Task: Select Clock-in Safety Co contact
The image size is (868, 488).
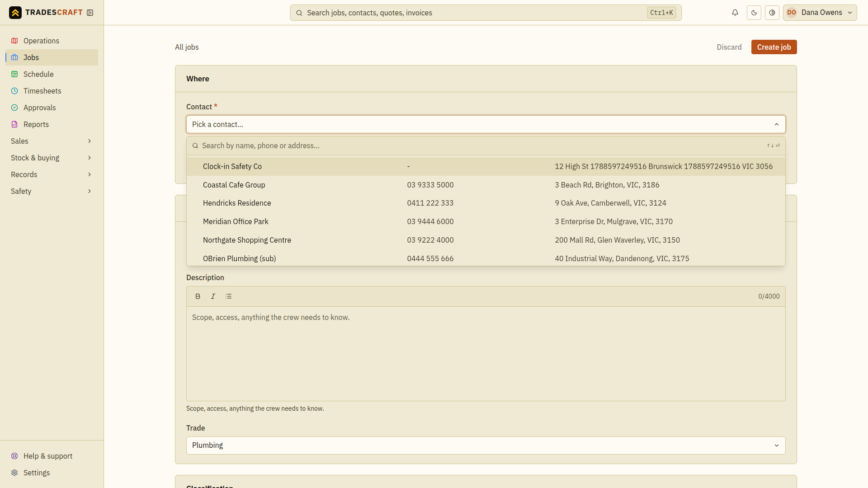Action: [486, 166]
